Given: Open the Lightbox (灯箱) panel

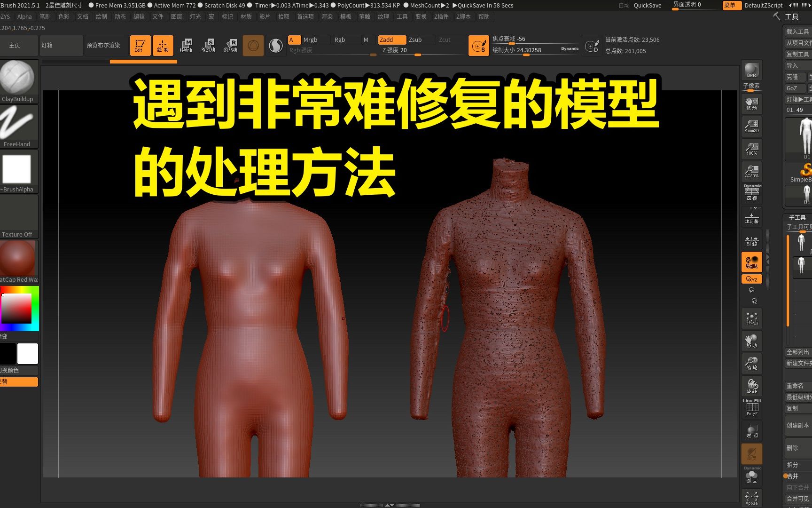Looking at the screenshot, I should click(x=61, y=45).
